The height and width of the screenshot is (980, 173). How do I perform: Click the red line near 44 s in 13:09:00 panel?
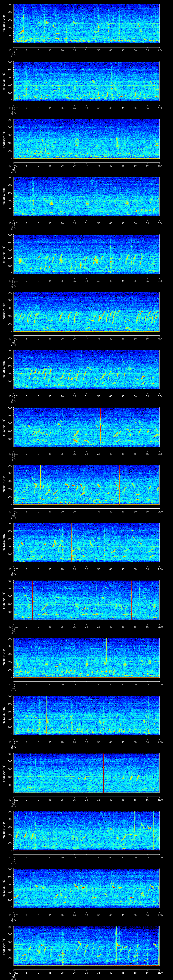pyautogui.click(x=120, y=485)
